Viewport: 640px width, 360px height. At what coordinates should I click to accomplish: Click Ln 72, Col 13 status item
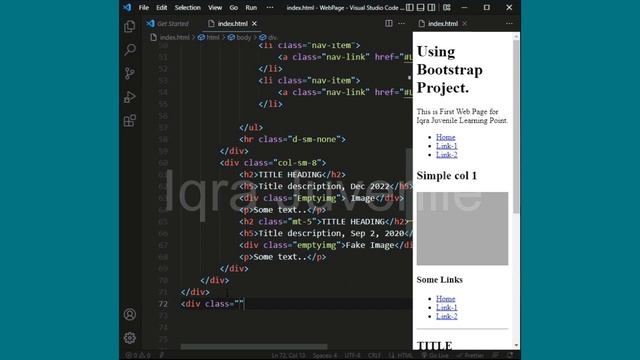click(288, 356)
